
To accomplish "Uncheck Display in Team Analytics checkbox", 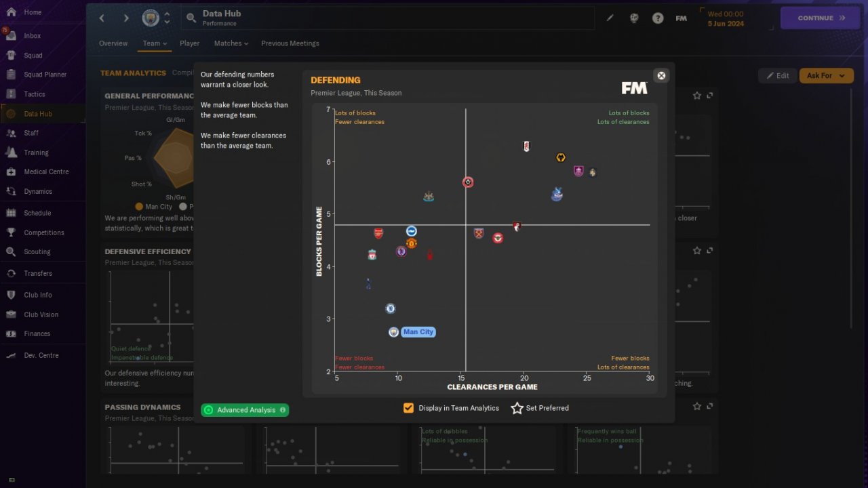I will coord(408,408).
